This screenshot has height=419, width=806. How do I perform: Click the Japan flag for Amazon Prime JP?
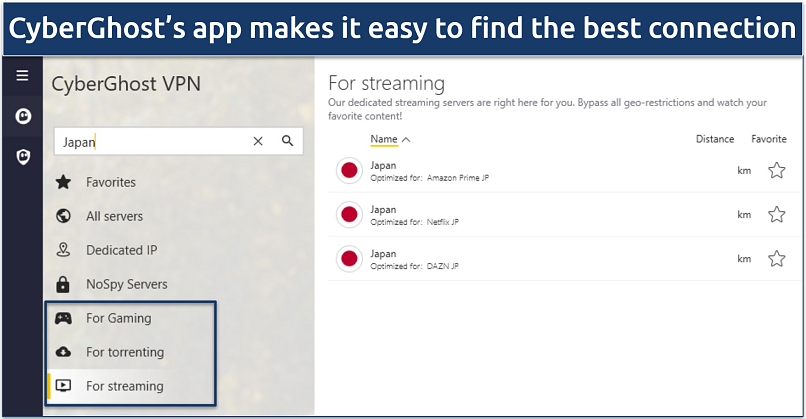[x=349, y=171]
